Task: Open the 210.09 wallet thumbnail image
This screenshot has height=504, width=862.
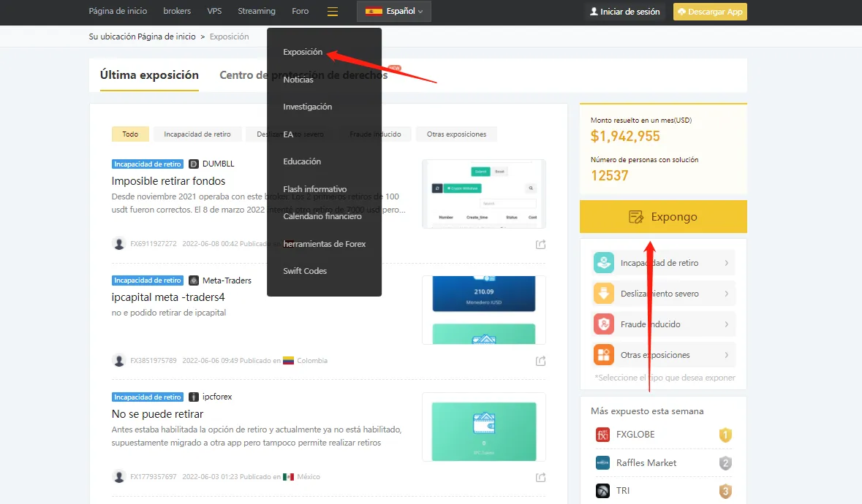Action: pyautogui.click(x=484, y=310)
